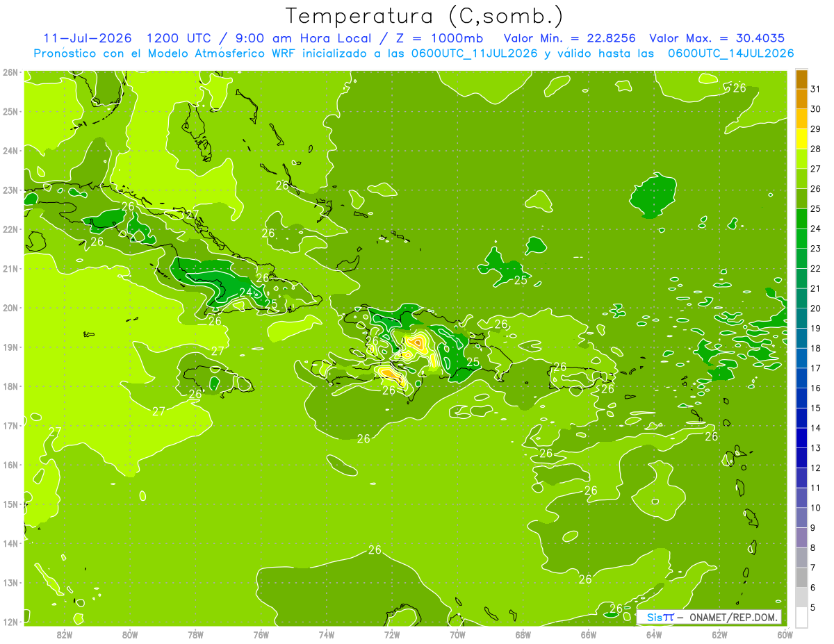
Task: Click the '68W' longitude axis label
Action: (523, 634)
